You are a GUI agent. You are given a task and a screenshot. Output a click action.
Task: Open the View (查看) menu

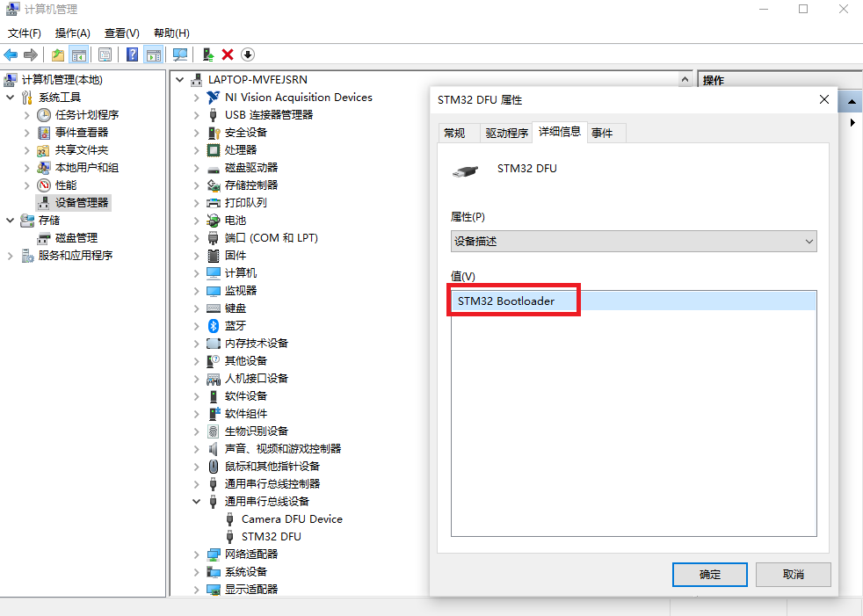(x=121, y=33)
